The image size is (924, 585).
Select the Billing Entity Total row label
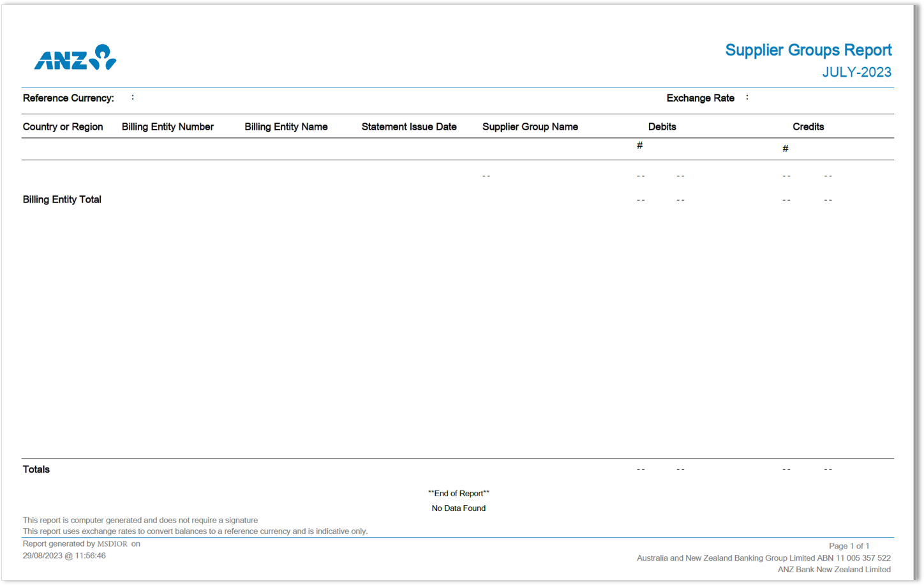coord(61,199)
